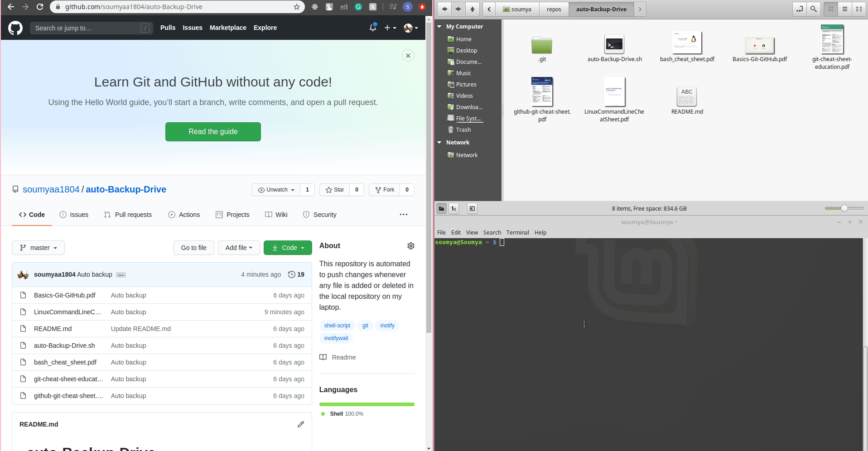Viewport: 868px width, 451px height.
Task: Open the master branch dropdown
Action: 38,248
